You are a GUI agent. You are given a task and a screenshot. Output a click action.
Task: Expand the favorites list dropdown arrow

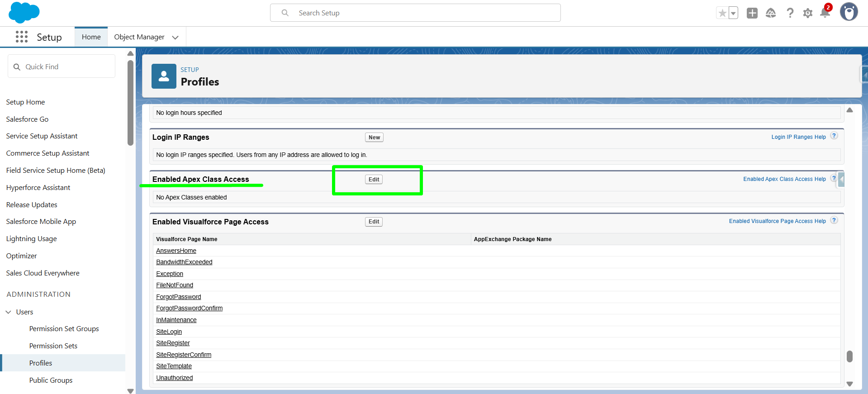point(733,13)
